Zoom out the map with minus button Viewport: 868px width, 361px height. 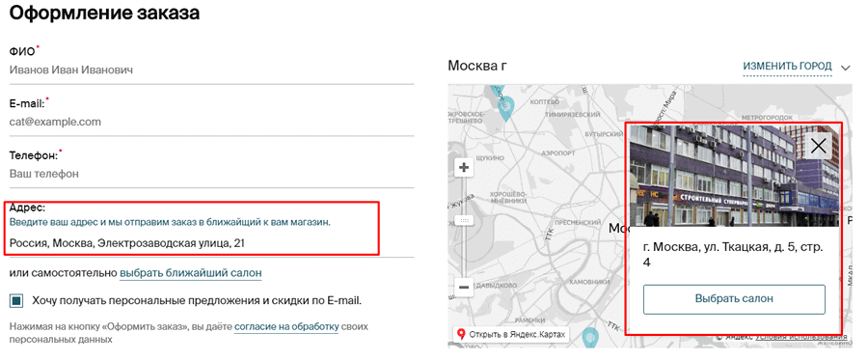464,288
